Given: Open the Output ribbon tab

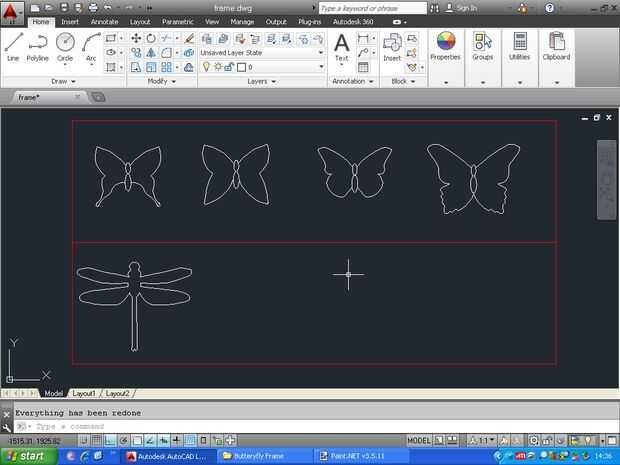Looking at the screenshot, I should 276,22.
